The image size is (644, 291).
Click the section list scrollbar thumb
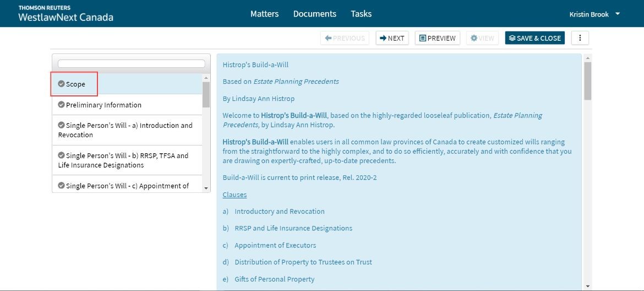(206, 95)
